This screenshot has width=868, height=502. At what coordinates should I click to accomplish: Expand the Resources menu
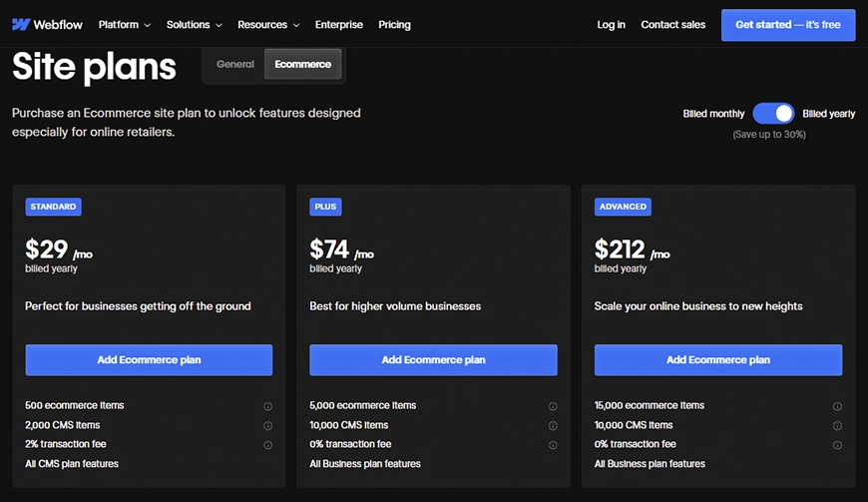pyautogui.click(x=268, y=25)
